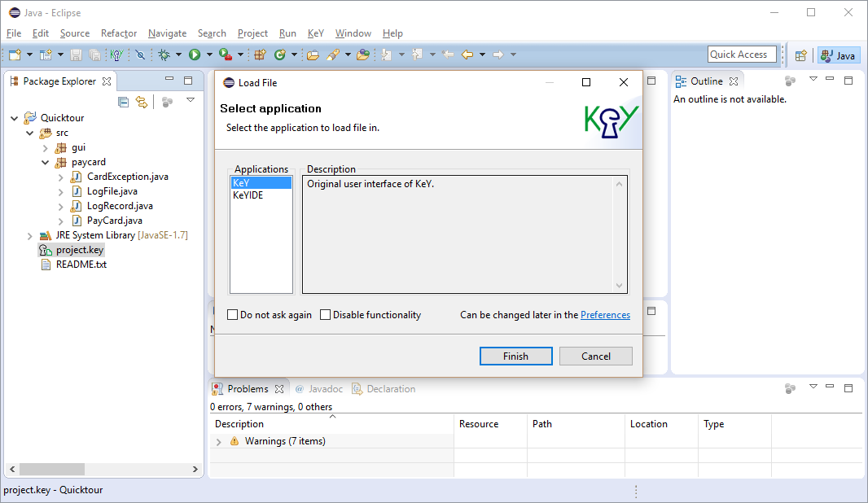Click the Package Explorer horizontal scrollbar thumb
868x503 pixels.
(52, 470)
